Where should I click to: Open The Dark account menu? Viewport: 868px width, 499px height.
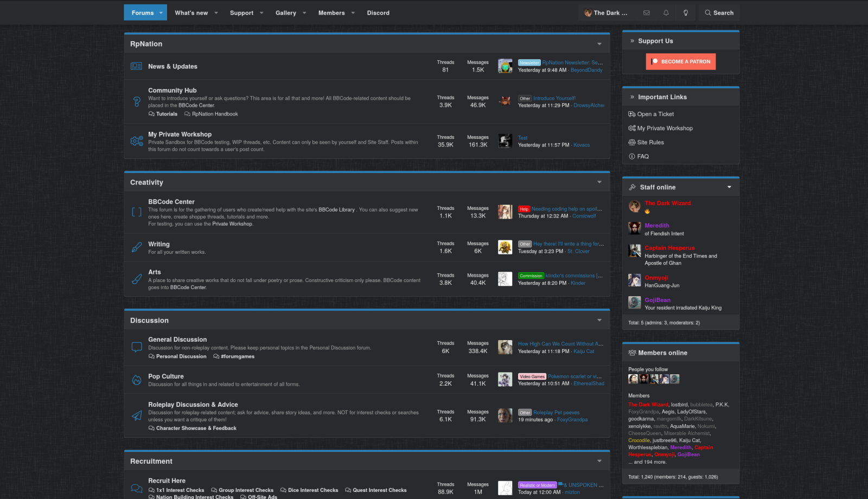pyautogui.click(x=606, y=12)
